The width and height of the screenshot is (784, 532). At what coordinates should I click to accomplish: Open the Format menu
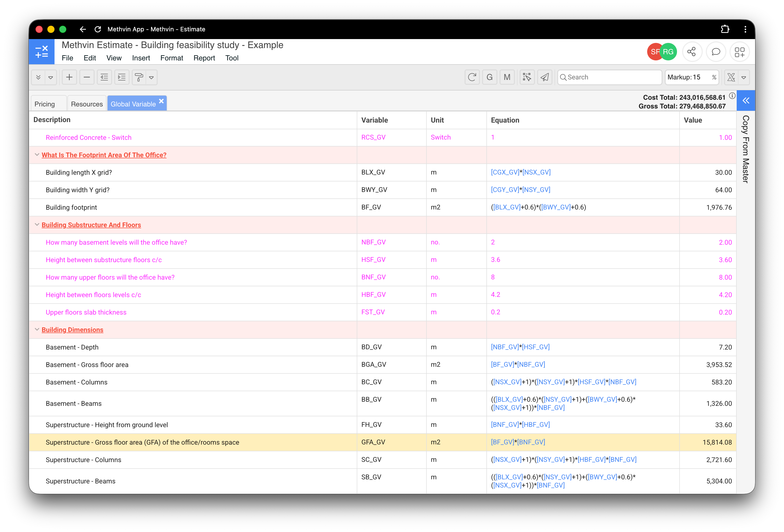(x=172, y=58)
